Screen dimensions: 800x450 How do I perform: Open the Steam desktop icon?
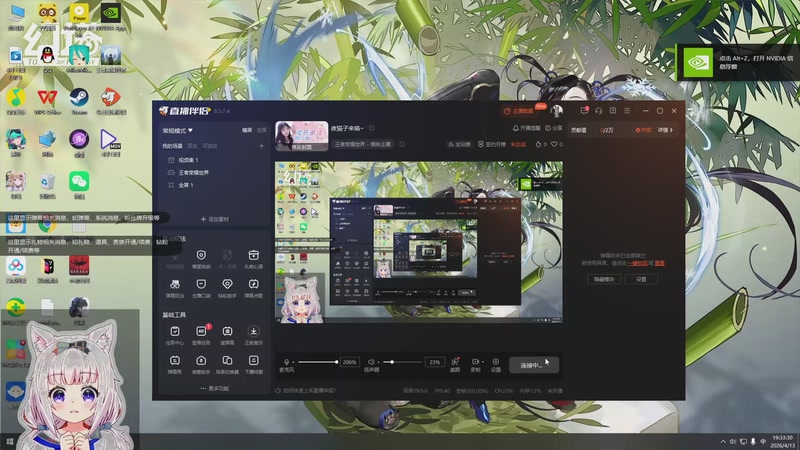79,101
